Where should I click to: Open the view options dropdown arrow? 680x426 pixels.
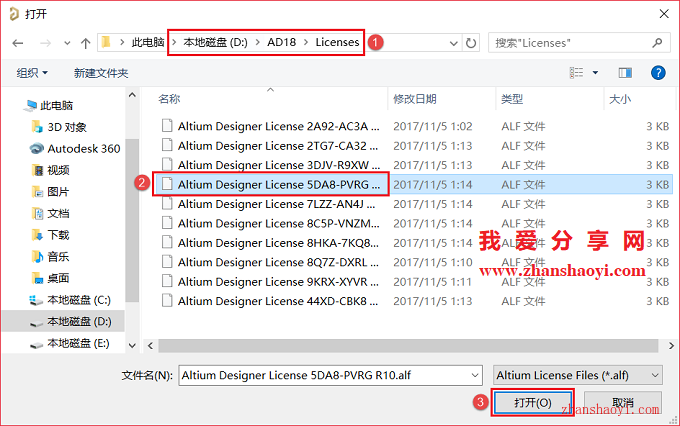(x=595, y=72)
